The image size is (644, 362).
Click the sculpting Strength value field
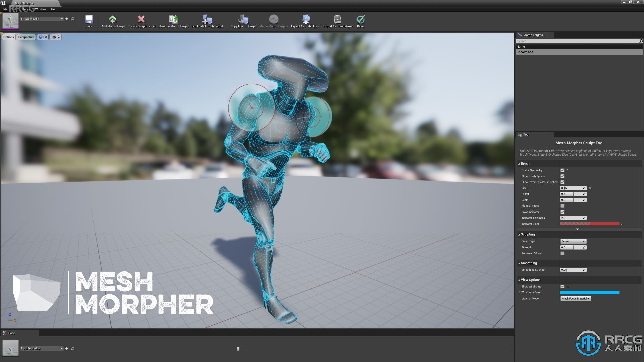click(573, 247)
